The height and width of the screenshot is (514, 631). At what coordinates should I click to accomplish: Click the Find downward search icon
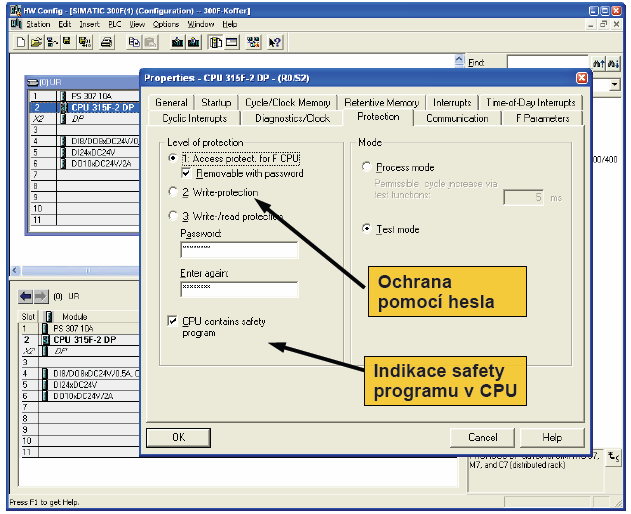tap(613, 63)
